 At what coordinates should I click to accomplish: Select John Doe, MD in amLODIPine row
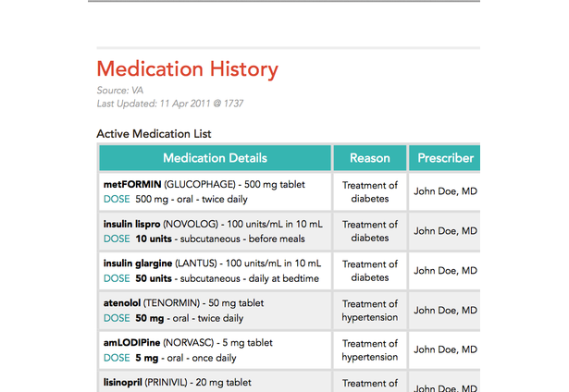click(x=445, y=350)
